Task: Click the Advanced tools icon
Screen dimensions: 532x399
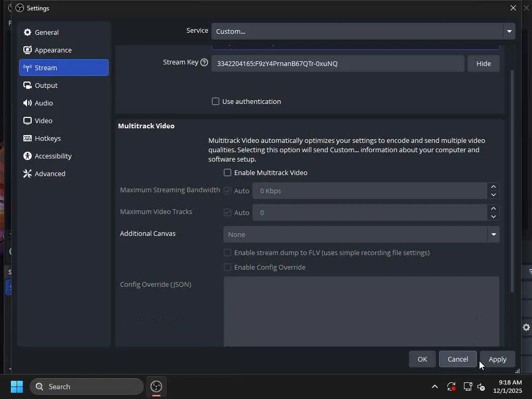Action: click(28, 174)
